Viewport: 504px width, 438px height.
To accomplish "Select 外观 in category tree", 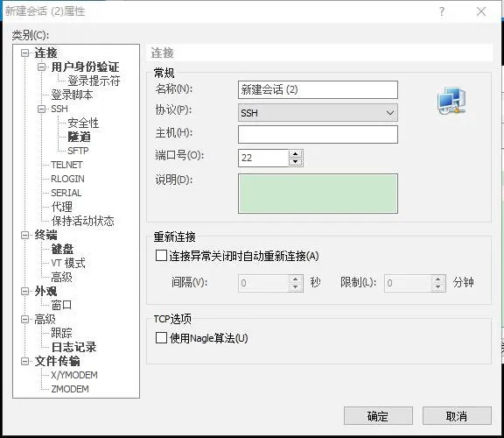I will [45, 291].
